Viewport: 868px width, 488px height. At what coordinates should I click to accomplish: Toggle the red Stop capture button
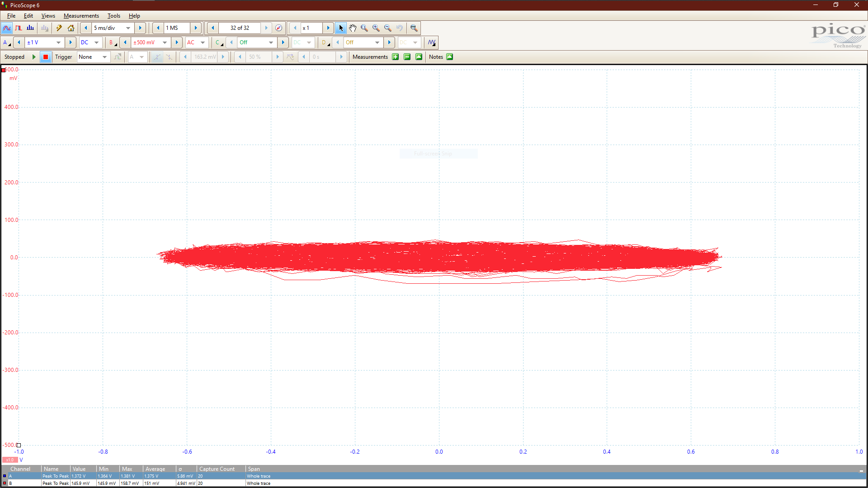point(45,57)
